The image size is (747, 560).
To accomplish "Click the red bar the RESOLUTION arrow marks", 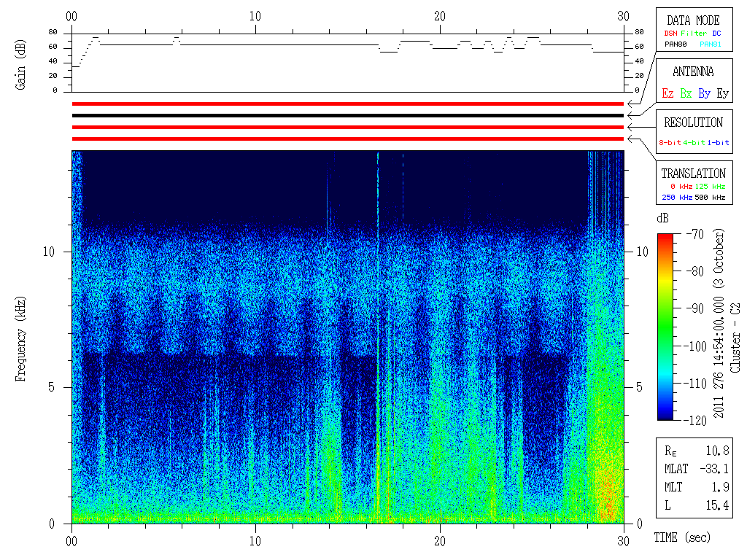I will point(348,127).
